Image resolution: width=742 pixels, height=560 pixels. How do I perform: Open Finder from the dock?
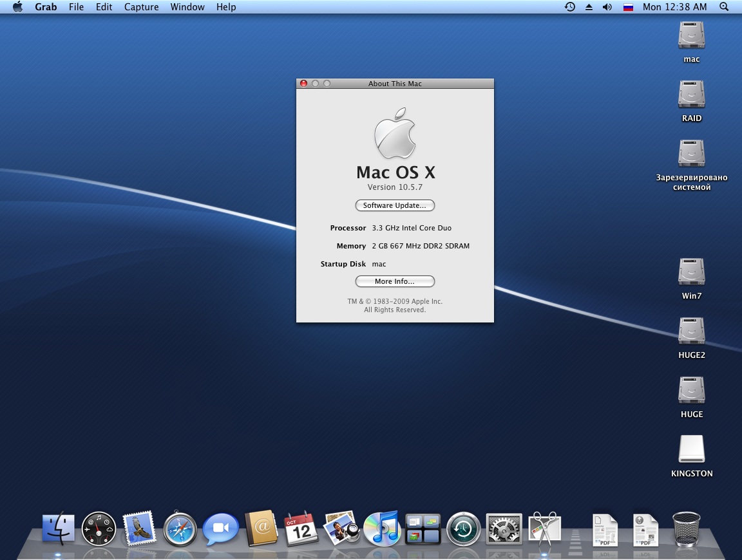(x=58, y=530)
